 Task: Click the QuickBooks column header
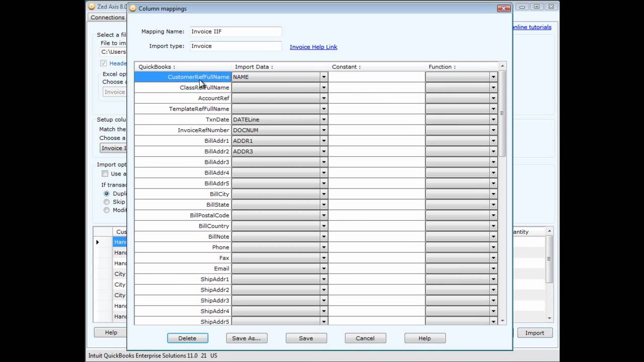183,66
